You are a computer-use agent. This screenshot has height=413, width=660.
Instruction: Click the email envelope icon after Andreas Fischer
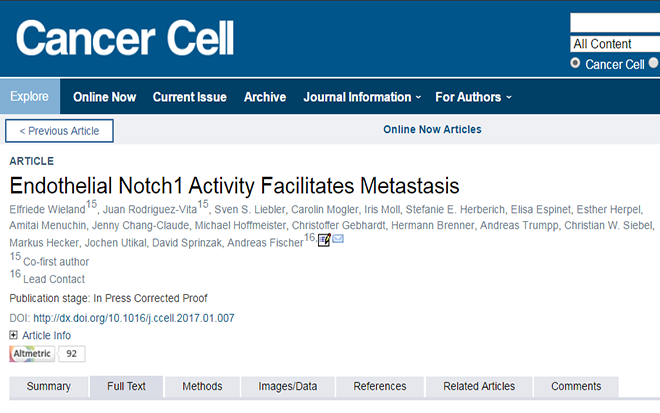[338, 239]
